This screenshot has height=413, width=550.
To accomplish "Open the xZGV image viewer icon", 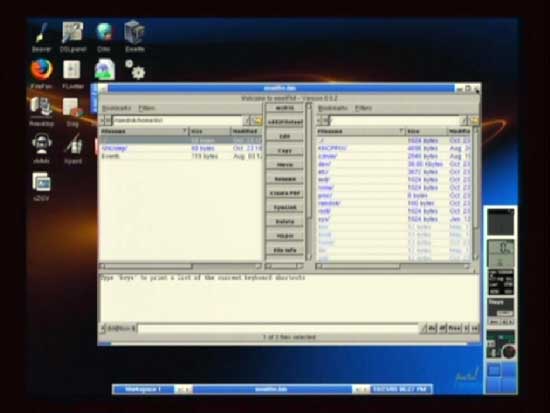I will tap(41, 186).
